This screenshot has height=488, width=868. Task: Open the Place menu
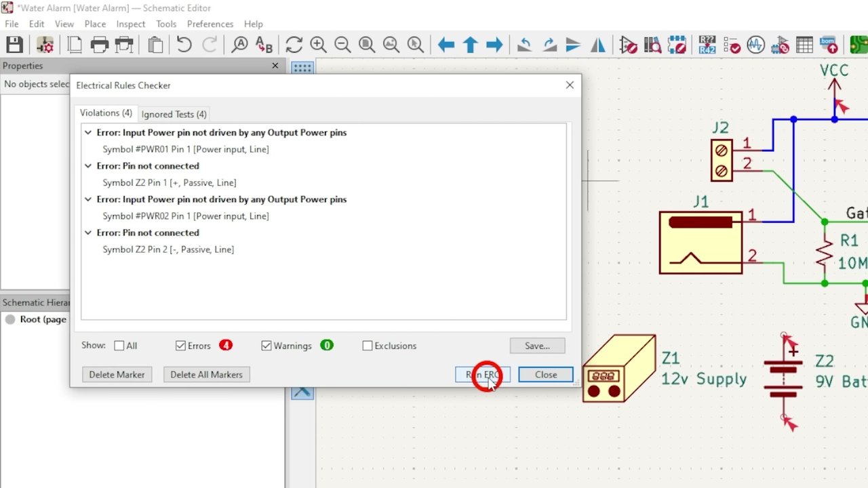coord(95,24)
